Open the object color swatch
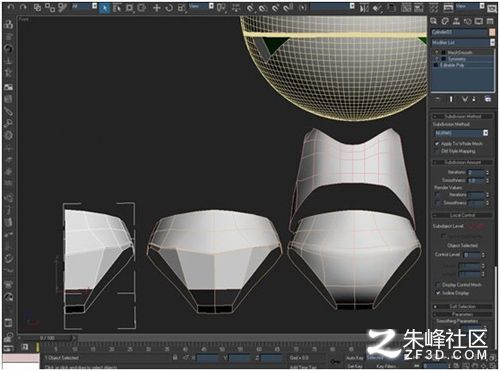The width and height of the screenshot is (500, 371). tap(492, 32)
